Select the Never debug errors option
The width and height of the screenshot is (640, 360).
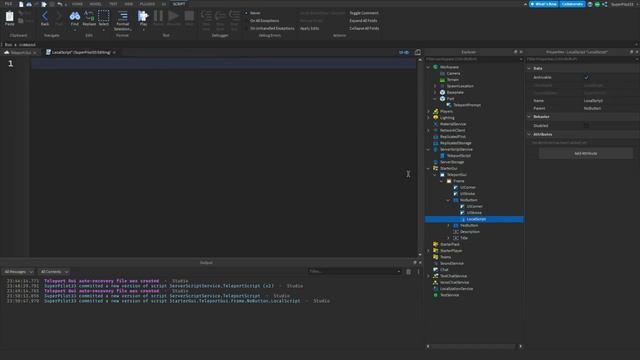(255, 13)
